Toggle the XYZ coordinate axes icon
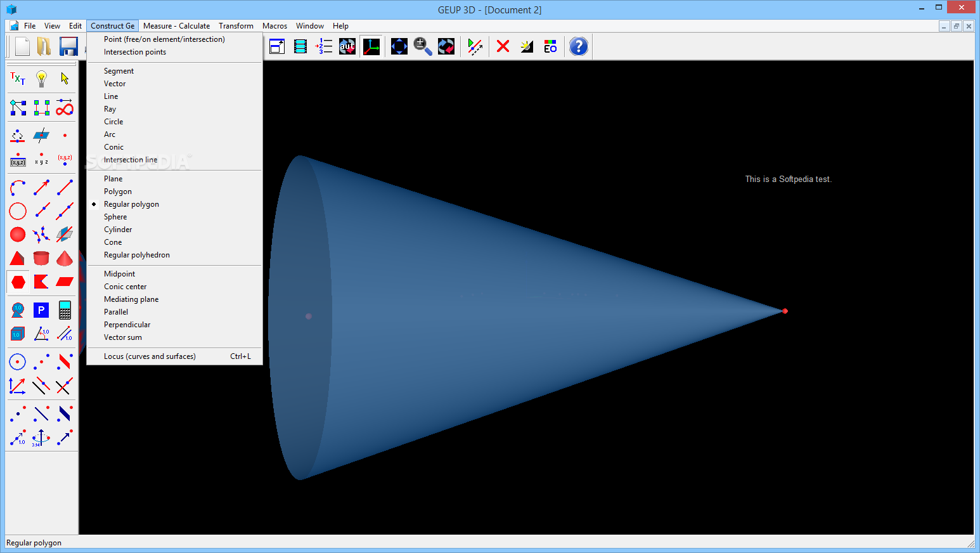 pos(371,46)
